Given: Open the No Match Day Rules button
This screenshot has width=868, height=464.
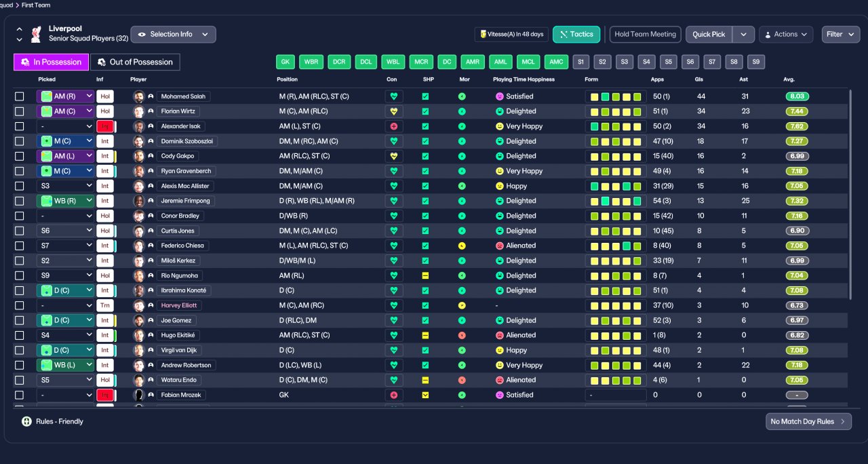Looking at the screenshot, I should 808,421.
